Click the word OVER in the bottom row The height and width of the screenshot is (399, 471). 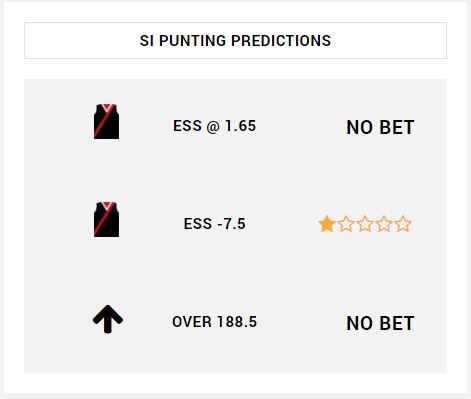point(192,322)
